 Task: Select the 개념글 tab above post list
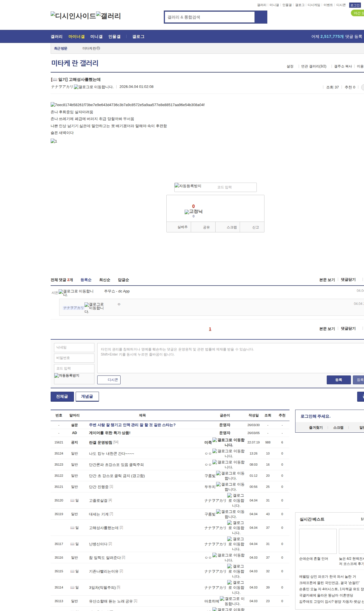click(x=87, y=397)
